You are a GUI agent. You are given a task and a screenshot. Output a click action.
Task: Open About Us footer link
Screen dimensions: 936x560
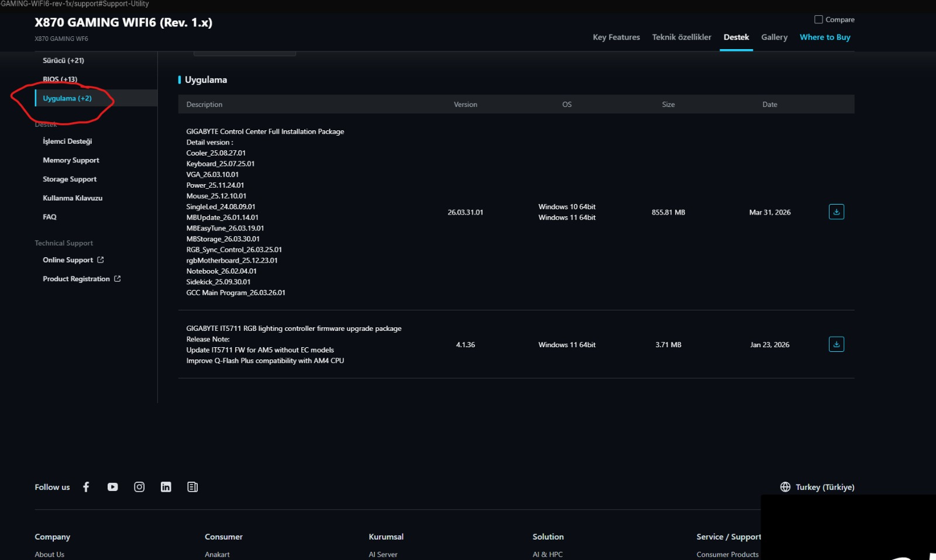pos(49,554)
